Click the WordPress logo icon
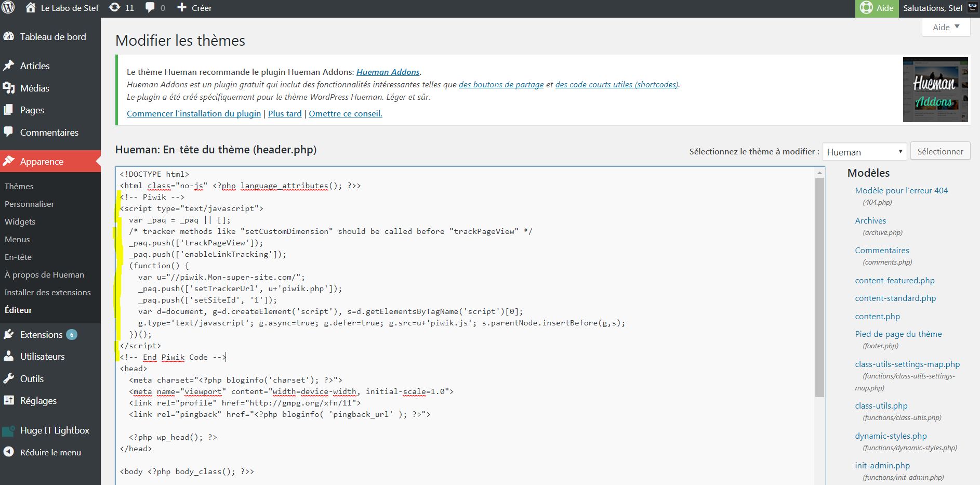This screenshot has height=485, width=980. coord(8,8)
